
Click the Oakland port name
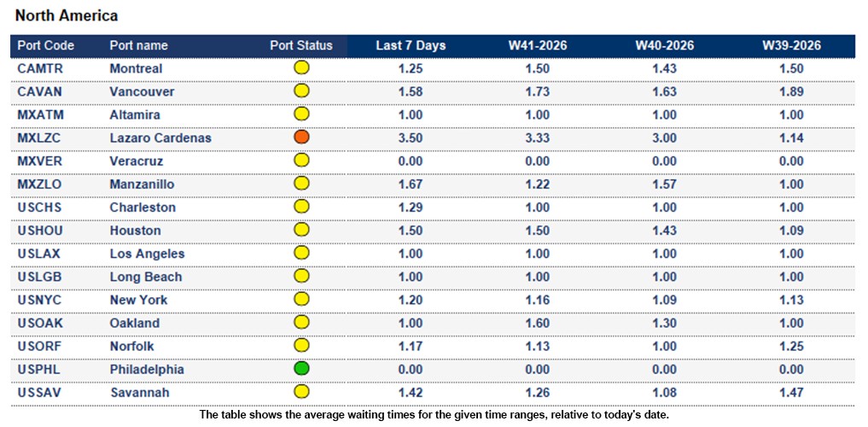135,324
